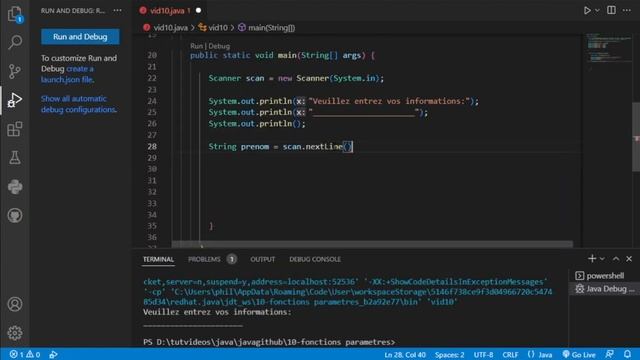Switch to the DEBUG CONSOLE tab

click(315, 259)
